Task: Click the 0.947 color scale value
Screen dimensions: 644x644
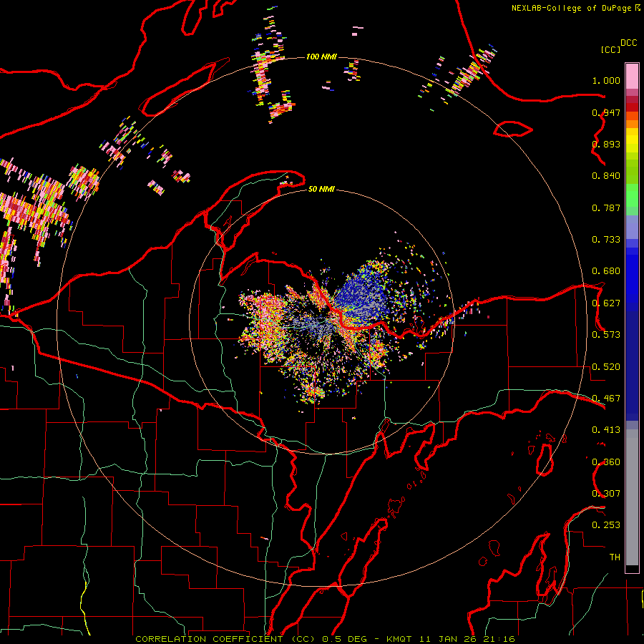Action: point(606,112)
